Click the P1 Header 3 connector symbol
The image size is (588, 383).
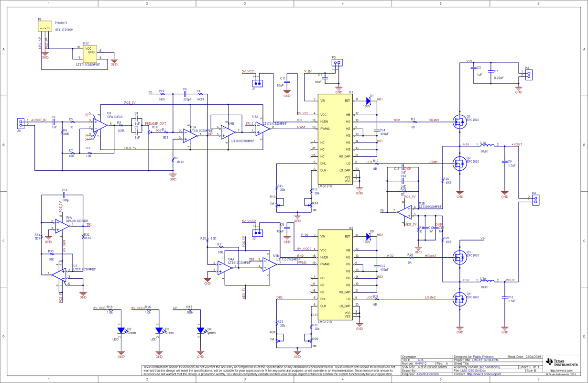(x=45, y=26)
